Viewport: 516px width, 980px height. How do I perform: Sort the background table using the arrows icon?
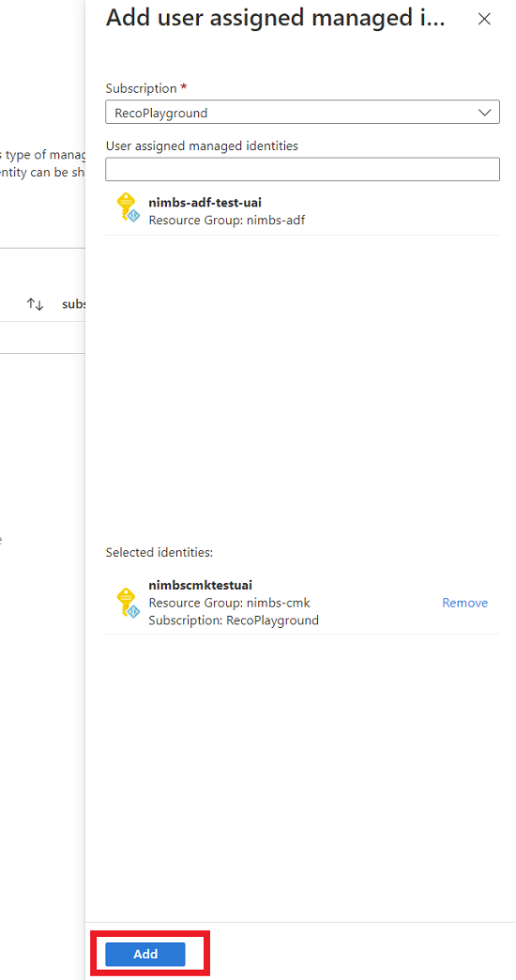(35, 304)
